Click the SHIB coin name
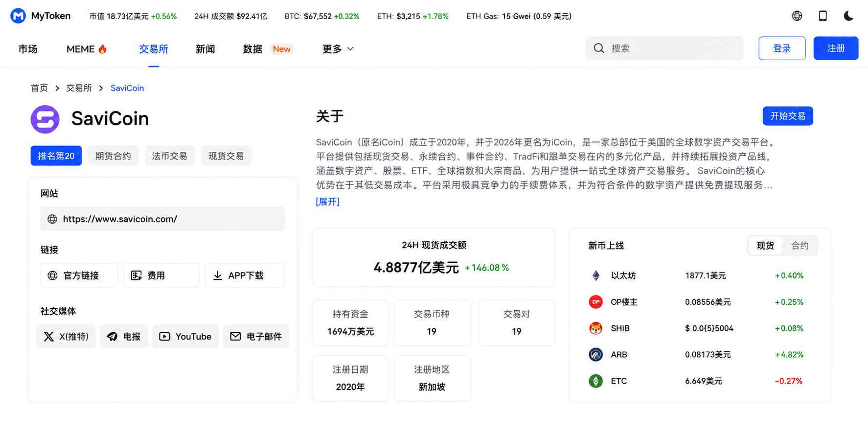This screenshot has height=434, width=868. [620, 328]
